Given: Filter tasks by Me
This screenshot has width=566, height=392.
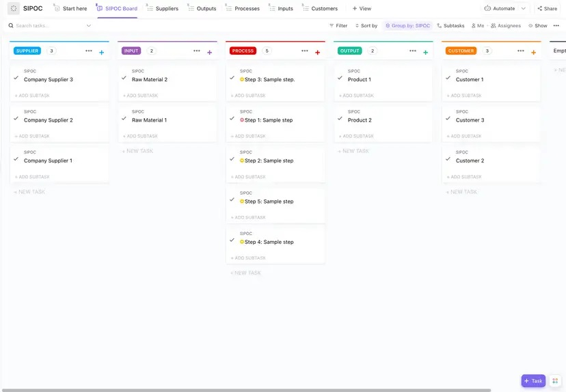Looking at the screenshot, I should 478,25.
